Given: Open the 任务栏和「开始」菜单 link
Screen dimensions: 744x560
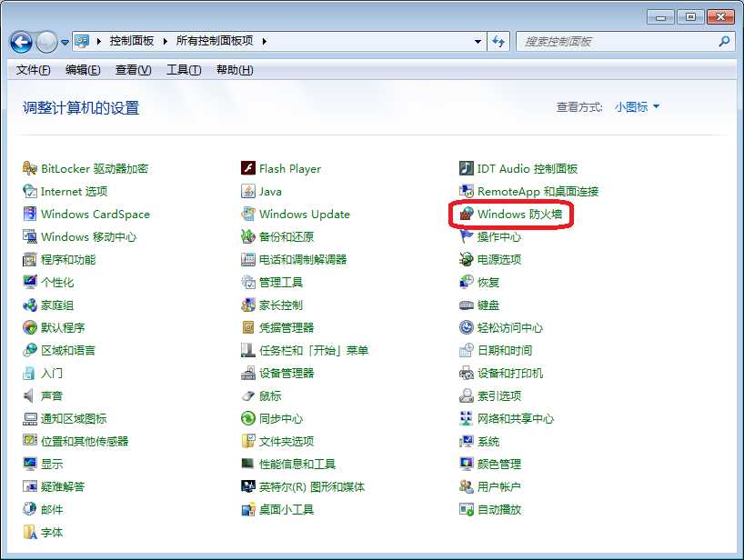Looking at the screenshot, I should pos(314,350).
